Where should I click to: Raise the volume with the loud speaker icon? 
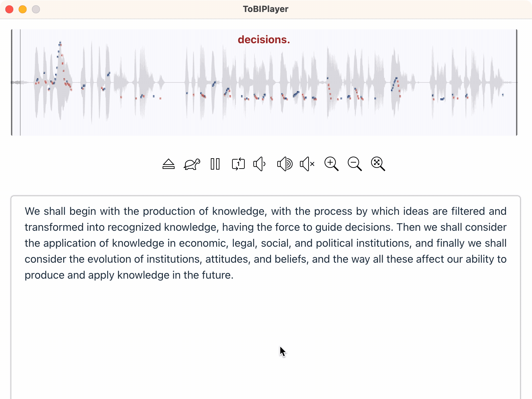[x=285, y=164]
